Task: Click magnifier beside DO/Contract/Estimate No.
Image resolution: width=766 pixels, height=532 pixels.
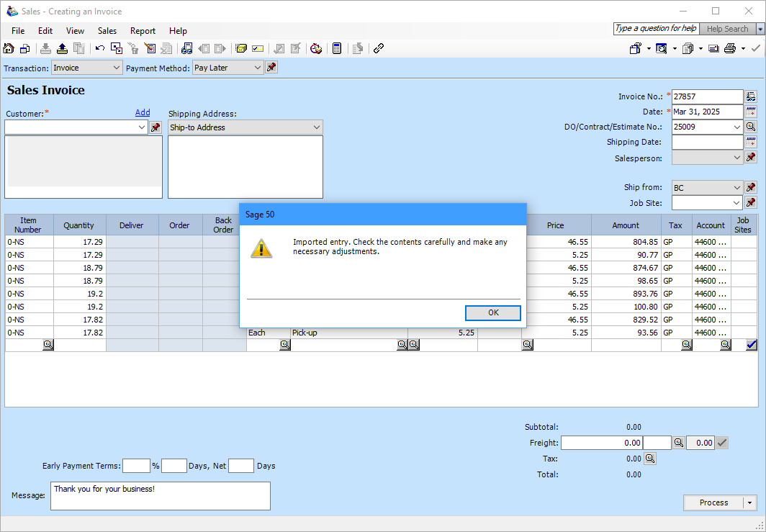Action: [751, 127]
